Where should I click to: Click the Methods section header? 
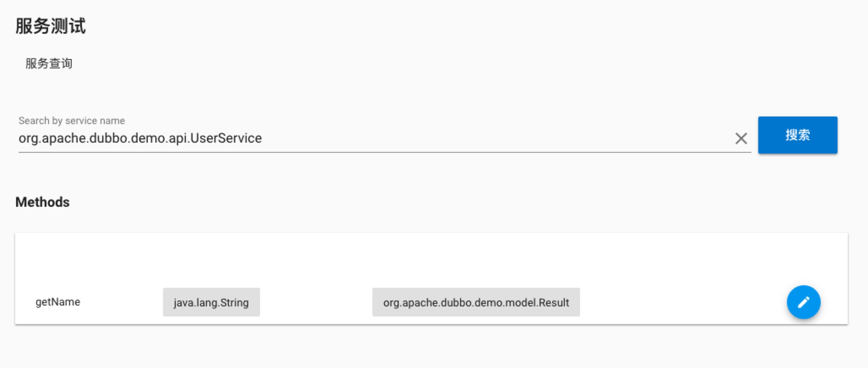coord(42,202)
